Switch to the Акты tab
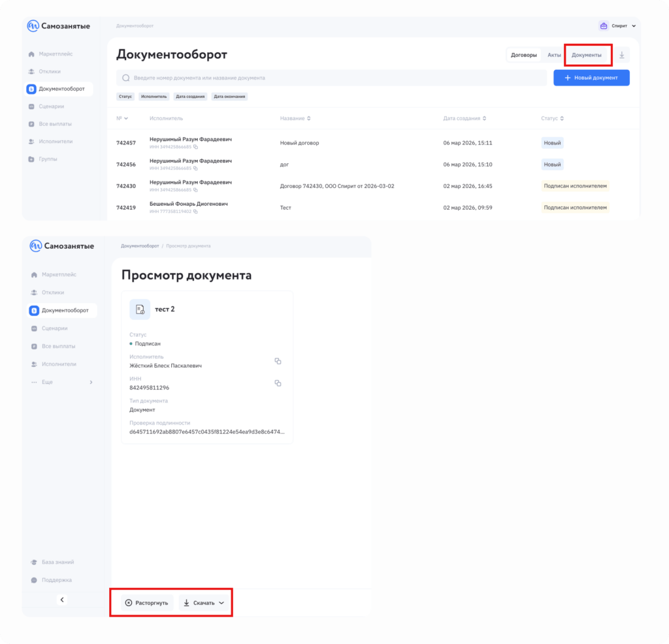The image size is (669, 644). point(554,56)
